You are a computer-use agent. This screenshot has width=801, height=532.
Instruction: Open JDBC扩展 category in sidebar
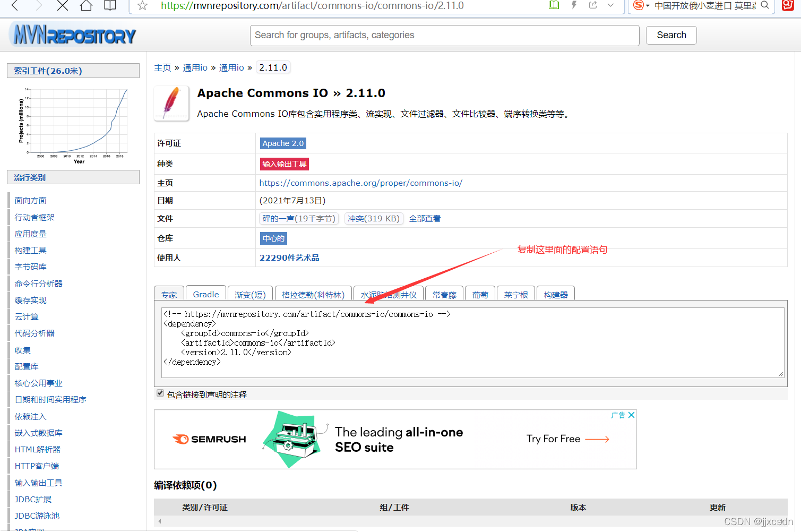coord(33,500)
